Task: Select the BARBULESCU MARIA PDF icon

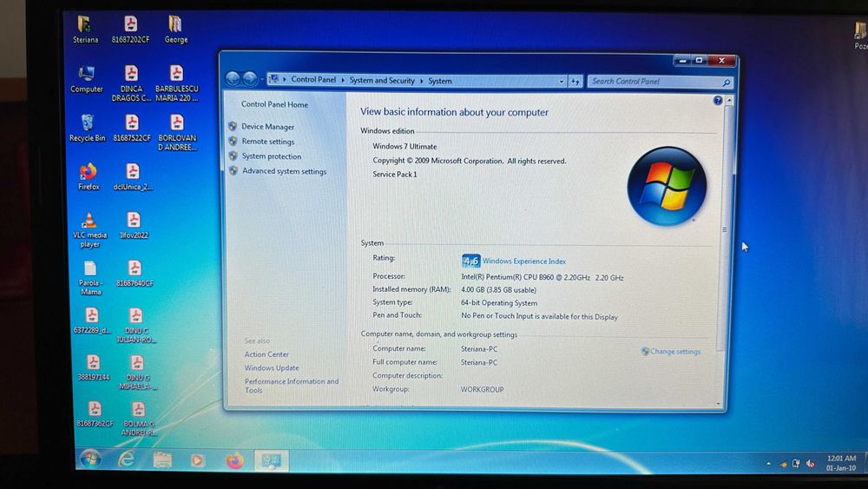Action: [x=176, y=83]
